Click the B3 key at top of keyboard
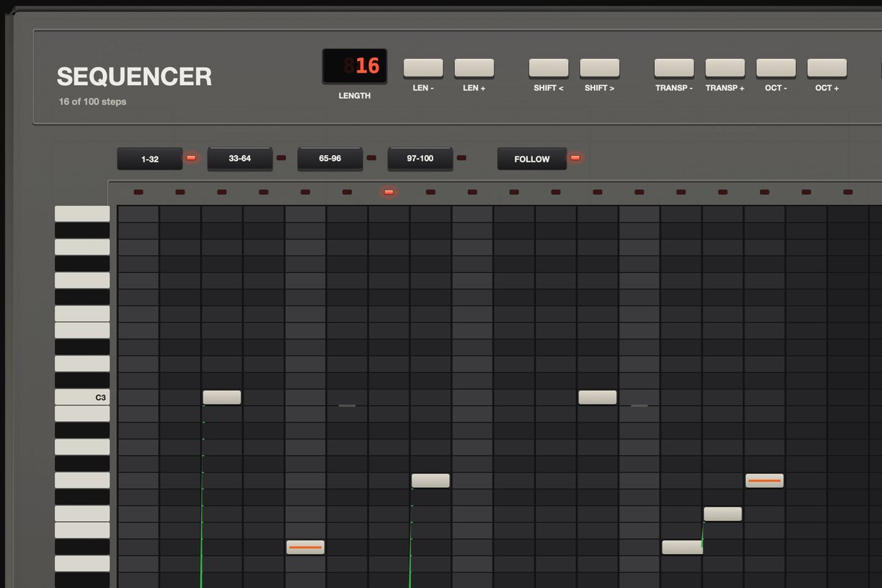 [82, 214]
